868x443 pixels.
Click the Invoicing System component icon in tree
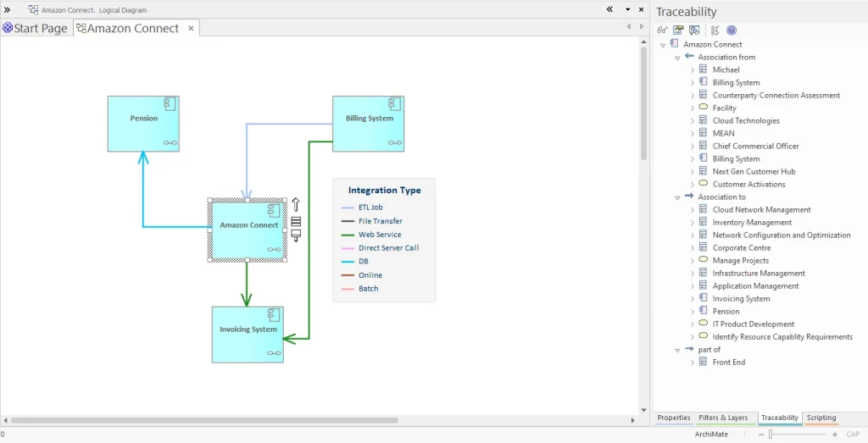(x=703, y=298)
